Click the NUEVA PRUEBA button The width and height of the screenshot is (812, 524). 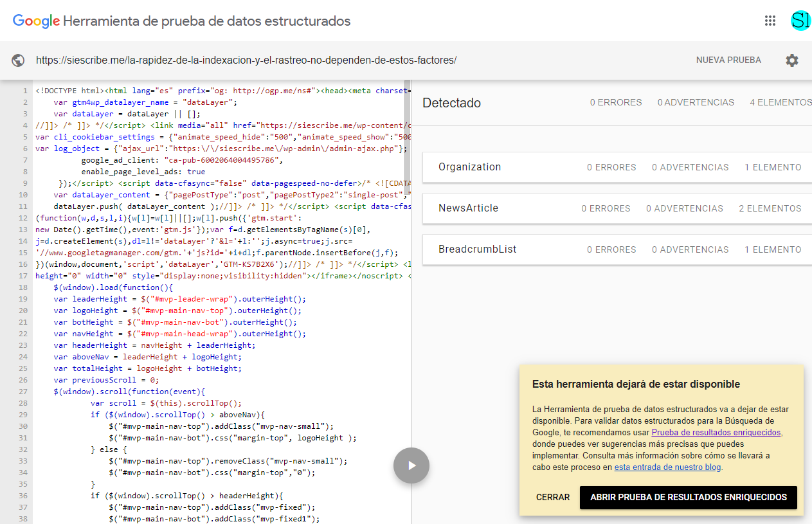[x=728, y=60]
